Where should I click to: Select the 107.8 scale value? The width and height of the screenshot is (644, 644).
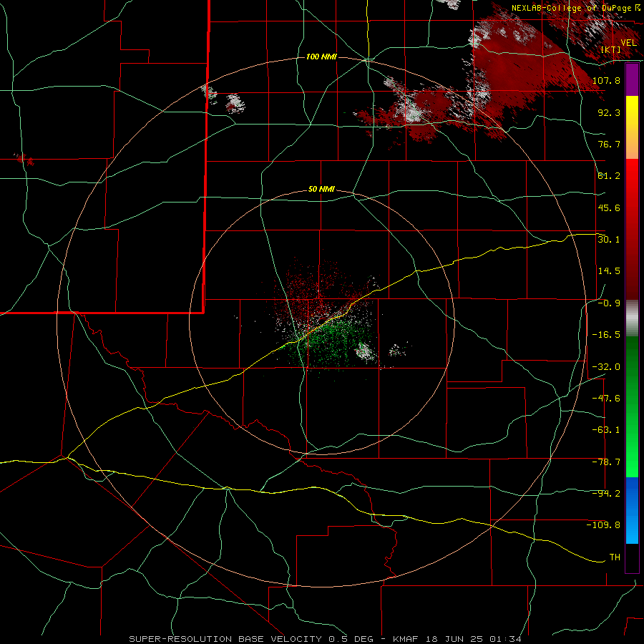(606, 80)
